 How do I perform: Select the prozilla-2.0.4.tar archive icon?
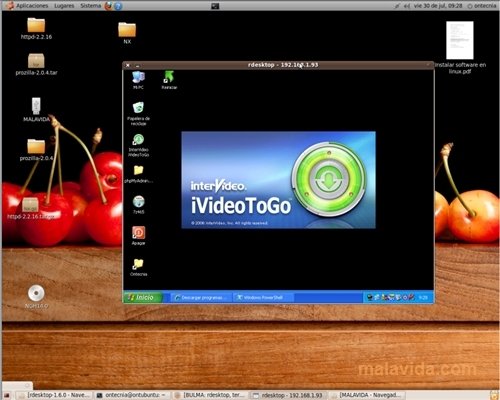tap(36, 64)
